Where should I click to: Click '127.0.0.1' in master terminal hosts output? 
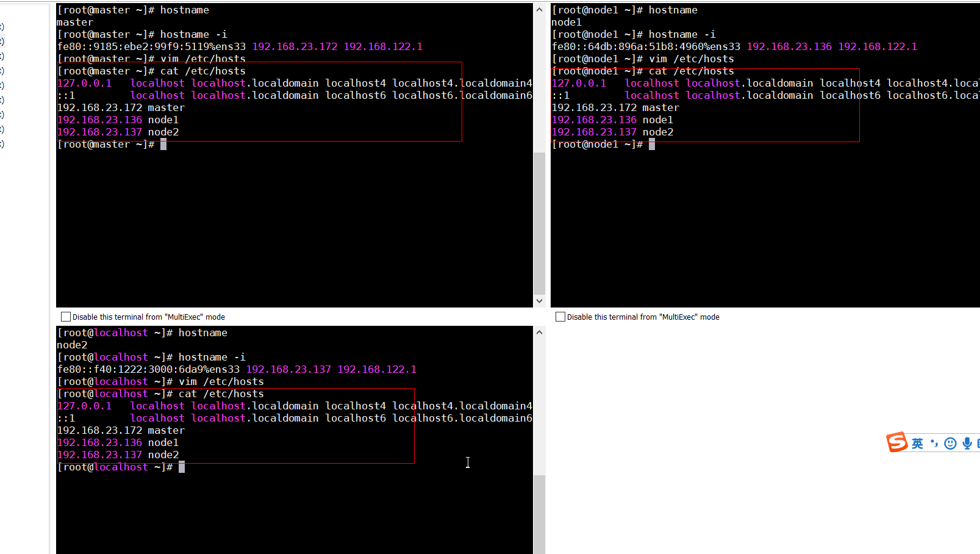(84, 84)
